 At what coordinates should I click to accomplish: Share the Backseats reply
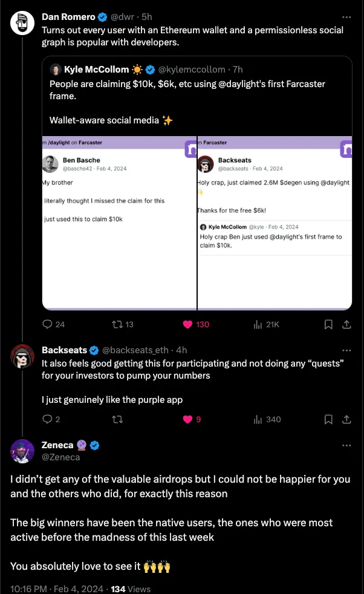click(x=346, y=419)
